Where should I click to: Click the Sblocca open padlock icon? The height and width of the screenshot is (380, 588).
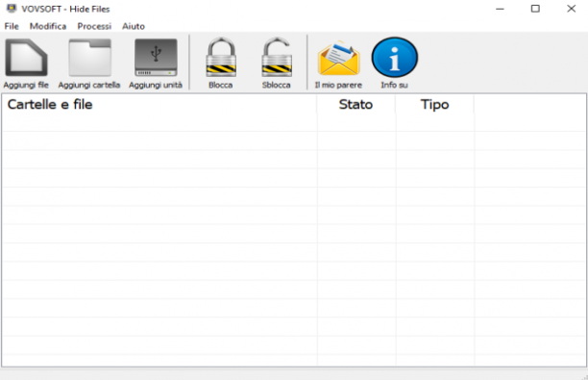pyautogui.click(x=277, y=57)
